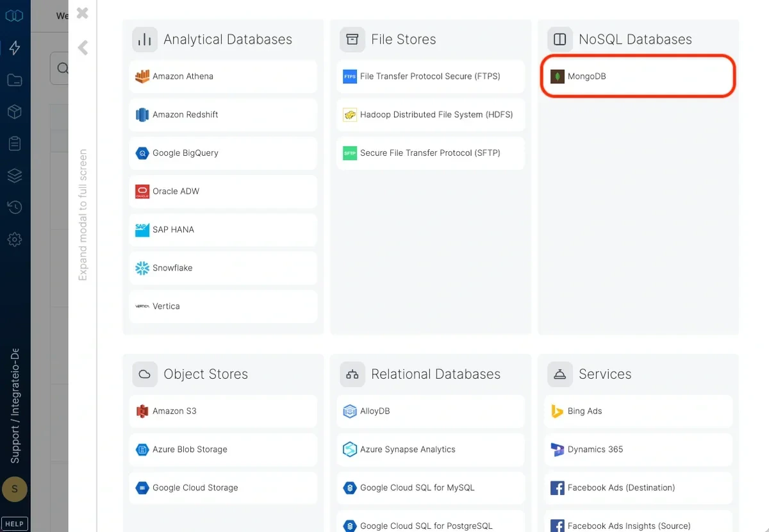The width and height of the screenshot is (769, 532).
Task: Select Secure File Transfer Protocol (SFTP)
Action: (x=430, y=153)
